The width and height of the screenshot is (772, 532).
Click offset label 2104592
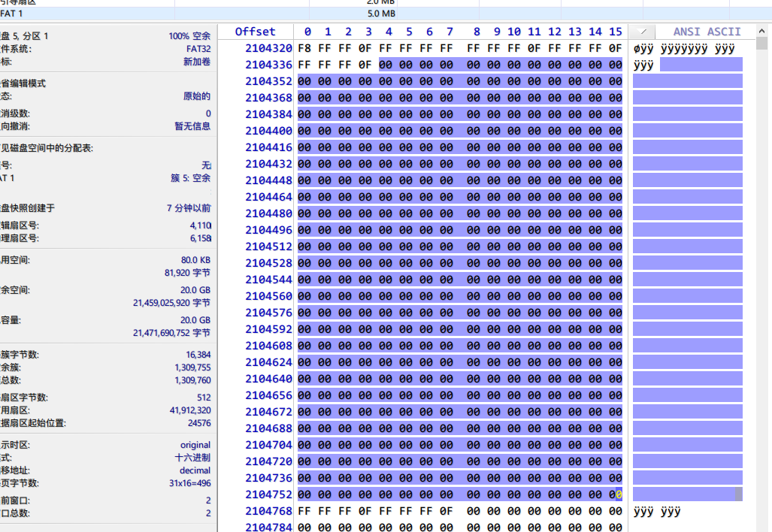tap(268, 329)
